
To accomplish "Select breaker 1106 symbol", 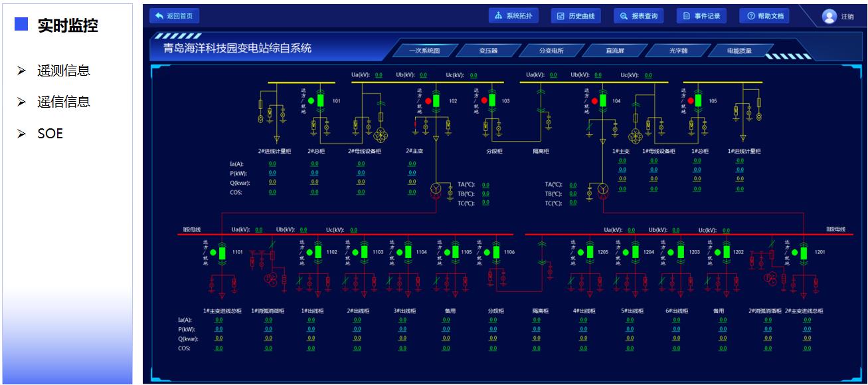I will pyautogui.click(x=496, y=252).
